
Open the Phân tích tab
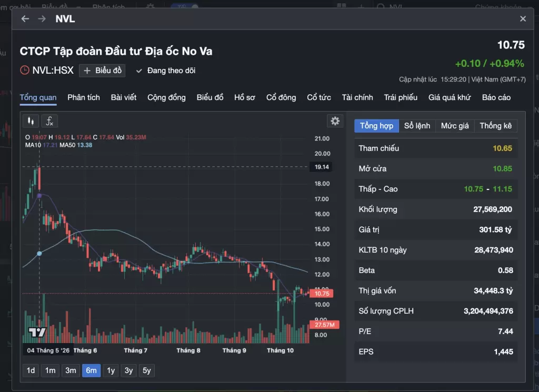coord(84,97)
